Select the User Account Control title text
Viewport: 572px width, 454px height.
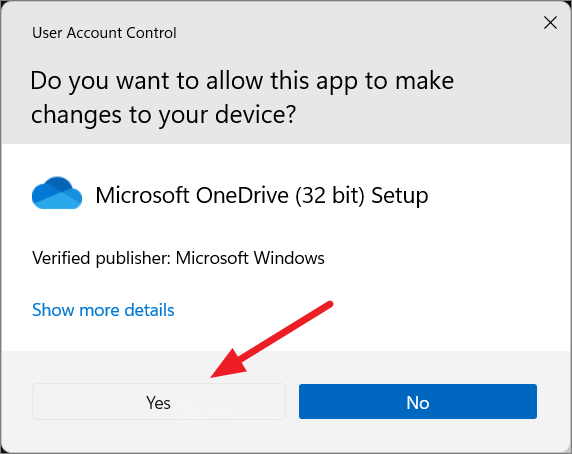coord(104,33)
